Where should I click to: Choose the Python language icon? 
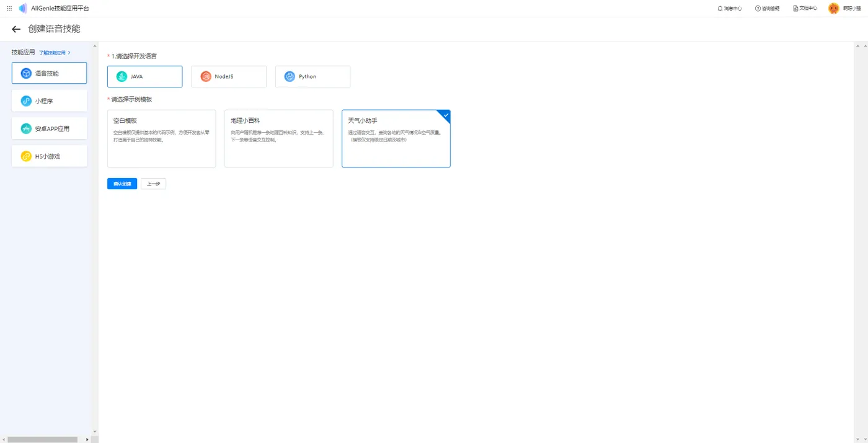(290, 76)
